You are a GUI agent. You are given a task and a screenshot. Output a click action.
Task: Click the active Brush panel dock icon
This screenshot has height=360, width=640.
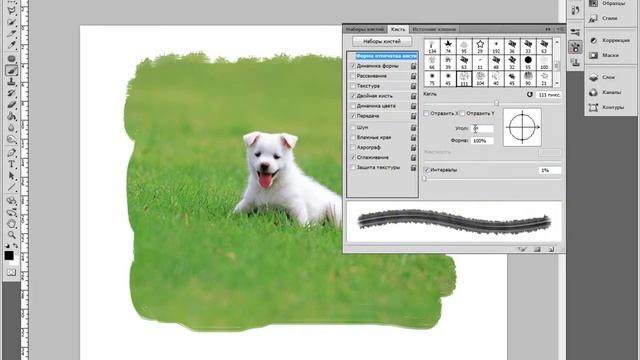point(576,47)
